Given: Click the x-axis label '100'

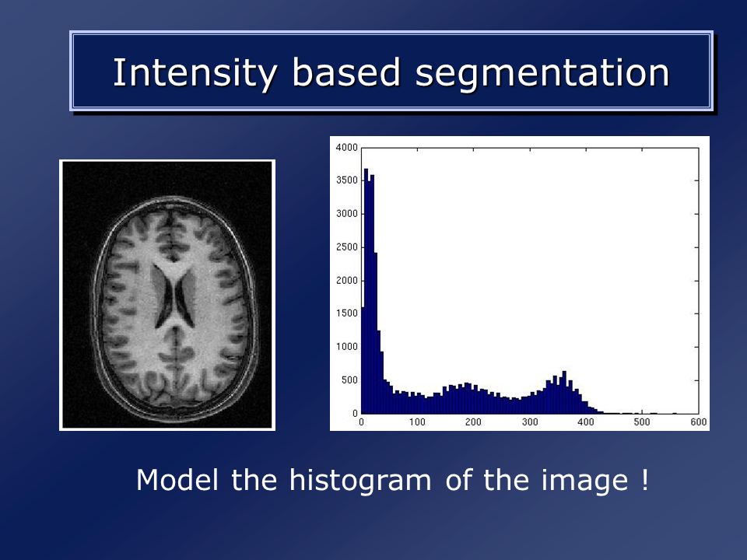Looking at the screenshot, I should click(x=417, y=422).
